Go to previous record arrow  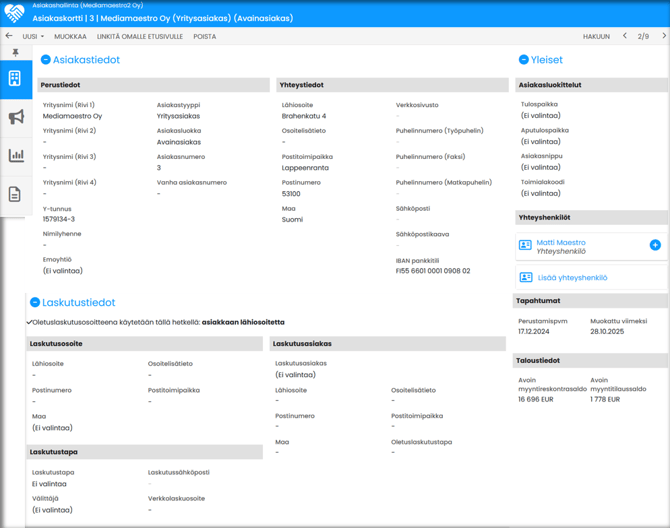(625, 36)
